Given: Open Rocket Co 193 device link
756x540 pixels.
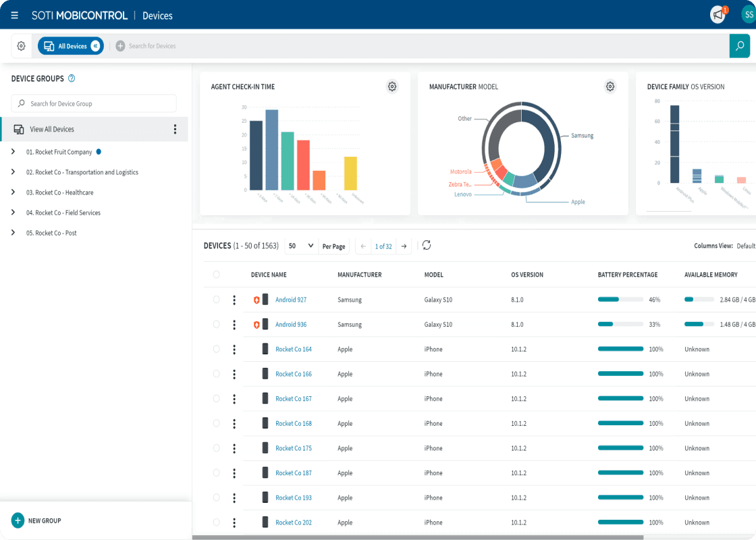Looking at the screenshot, I should click(x=293, y=498).
